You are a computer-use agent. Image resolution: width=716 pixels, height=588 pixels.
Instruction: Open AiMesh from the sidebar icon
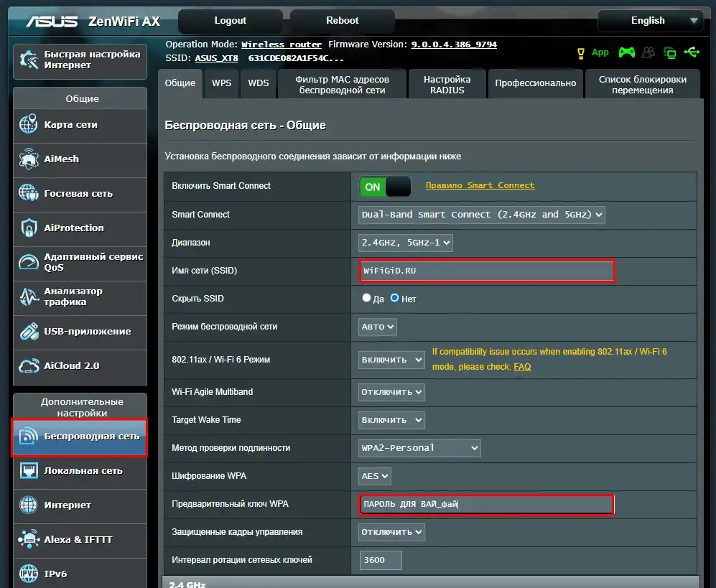[x=29, y=159]
